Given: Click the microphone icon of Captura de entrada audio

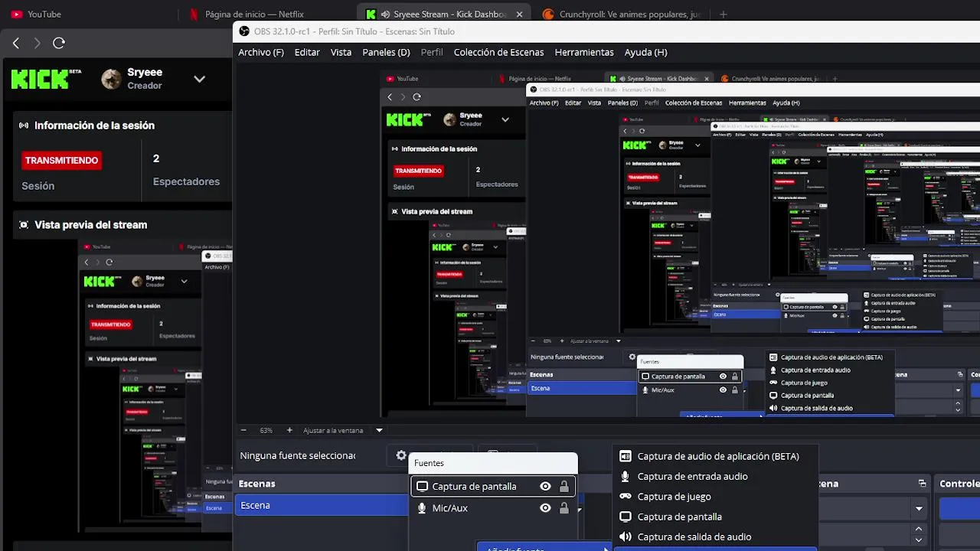Looking at the screenshot, I should [x=626, y=476].
